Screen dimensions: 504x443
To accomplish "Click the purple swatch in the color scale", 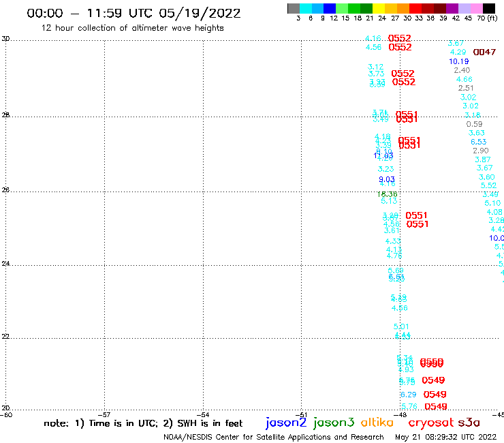I will point(452,8).
